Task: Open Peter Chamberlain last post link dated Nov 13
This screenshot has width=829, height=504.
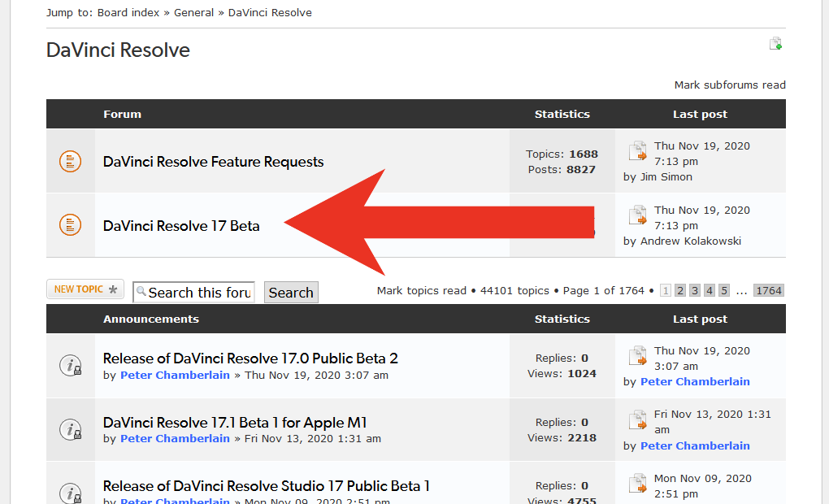Action: tap(695, 445)
